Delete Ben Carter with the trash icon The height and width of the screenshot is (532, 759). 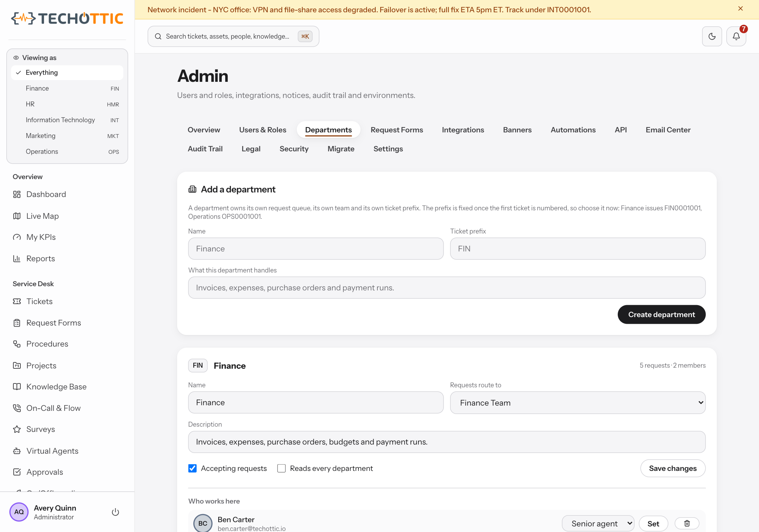[687, 524]
